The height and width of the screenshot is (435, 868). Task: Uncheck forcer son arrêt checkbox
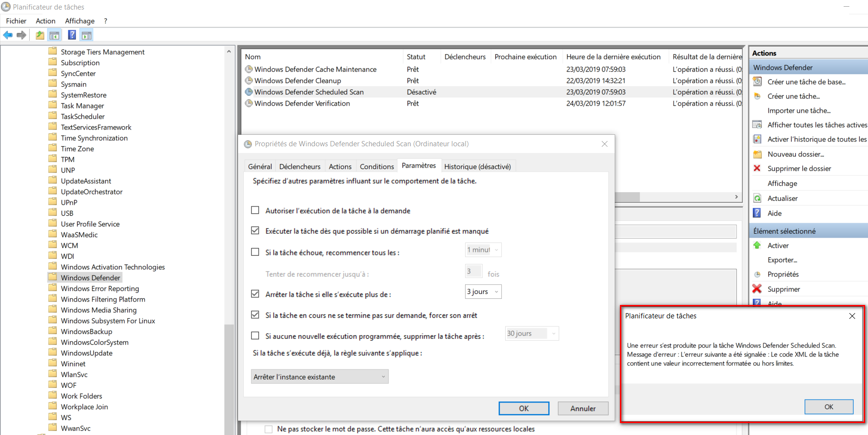click(x=255, y=315)
